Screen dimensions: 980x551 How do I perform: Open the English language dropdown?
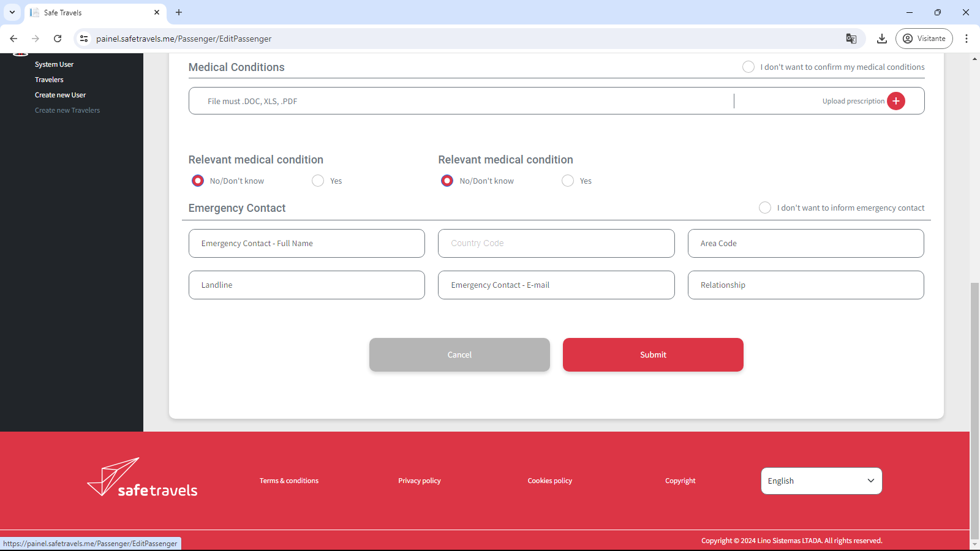821,481
